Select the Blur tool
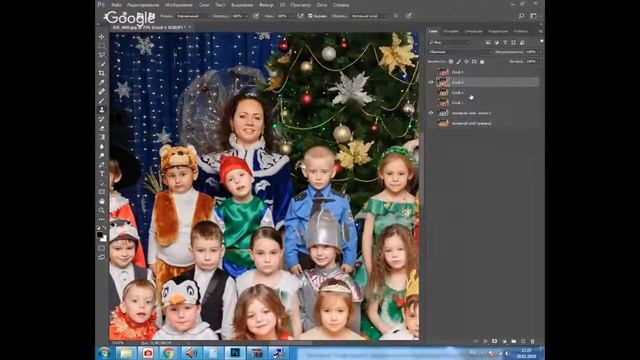 101,147
